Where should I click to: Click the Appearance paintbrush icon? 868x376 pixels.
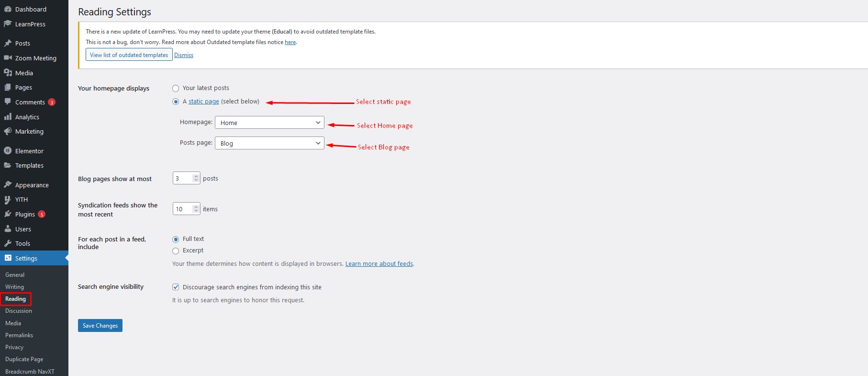pos(8,185)
